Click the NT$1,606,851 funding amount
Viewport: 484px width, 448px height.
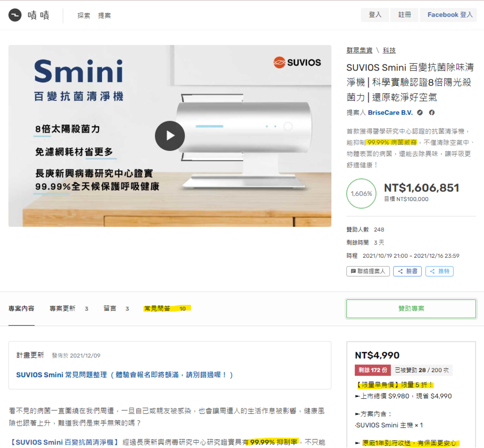click(x=422, y=188)
